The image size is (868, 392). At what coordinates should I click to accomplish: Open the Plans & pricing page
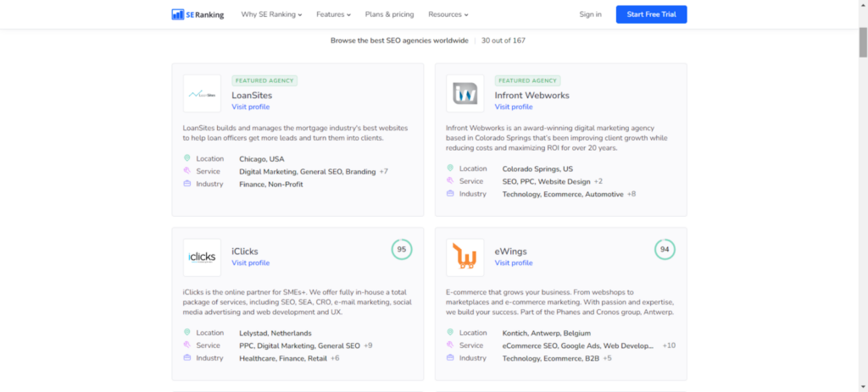(x=390, y=14)
